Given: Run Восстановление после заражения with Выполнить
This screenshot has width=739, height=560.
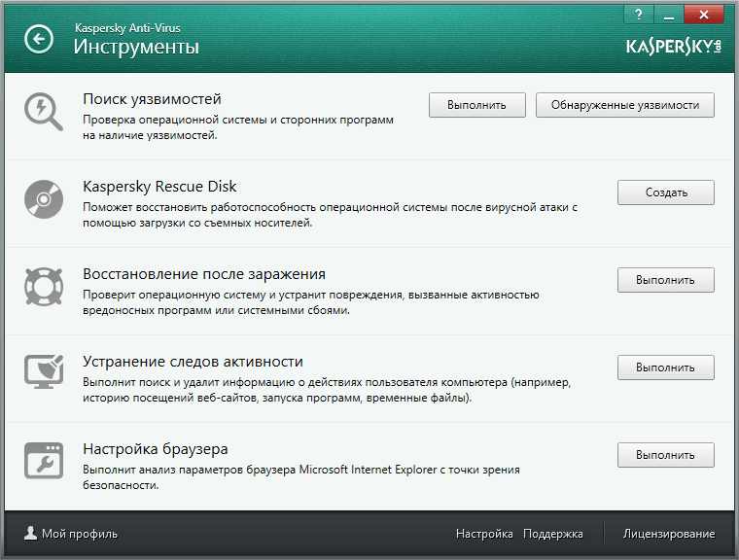Looking at the screenshot, I should pyautogui.click(x=666, y=280).
